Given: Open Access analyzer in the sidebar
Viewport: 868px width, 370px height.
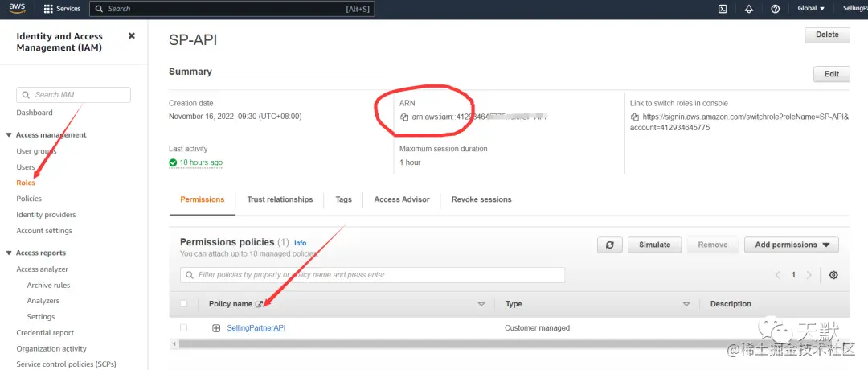Looking at the screenshot, I should tap(42, 269).
